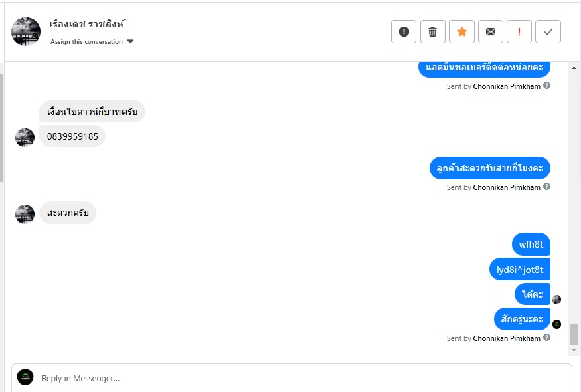Click seen-by avatar next to 'ได้คะ' bubble
This screenshot has width=581, height=392.
(x=556, y=300)
